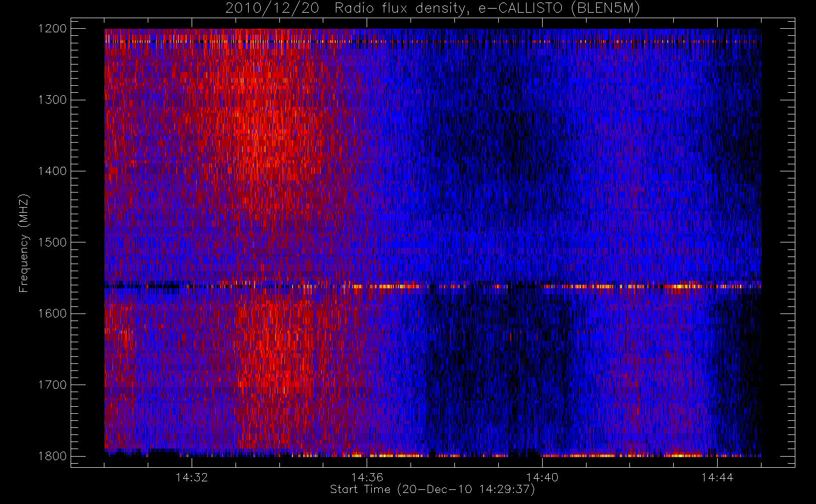
Task: Click the 14:36 time tick label
Action: (367, 477)
